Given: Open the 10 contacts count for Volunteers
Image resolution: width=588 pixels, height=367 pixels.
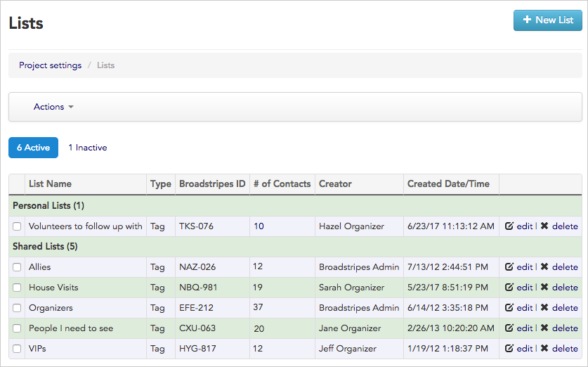Looking at the screenshot, I should coord(259,226).
